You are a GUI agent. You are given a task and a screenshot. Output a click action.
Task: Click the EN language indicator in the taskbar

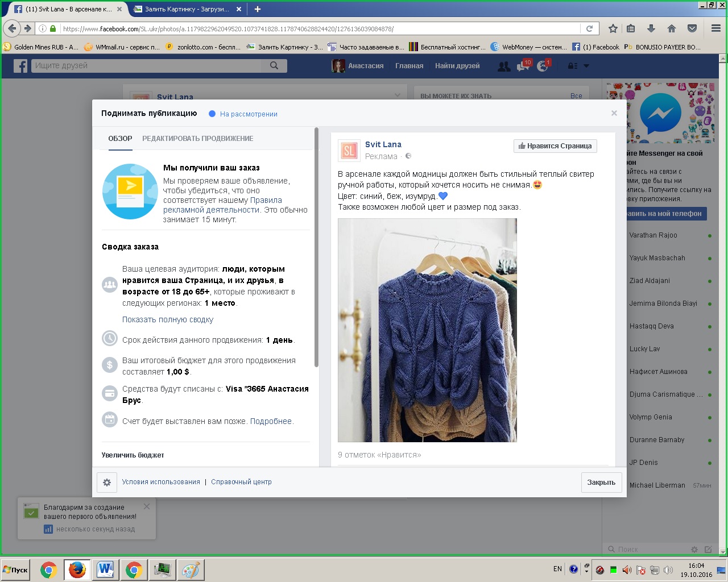pyautogui.click(x=557, y=569)
